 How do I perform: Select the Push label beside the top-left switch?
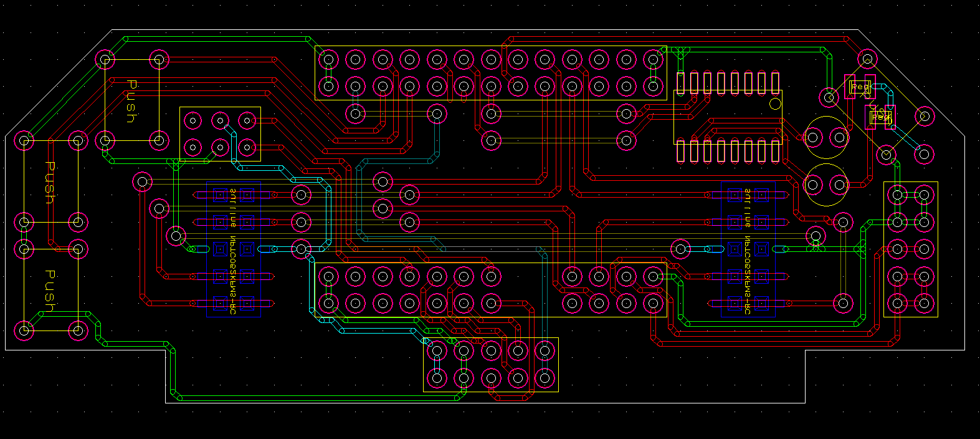tap(131, 101)
